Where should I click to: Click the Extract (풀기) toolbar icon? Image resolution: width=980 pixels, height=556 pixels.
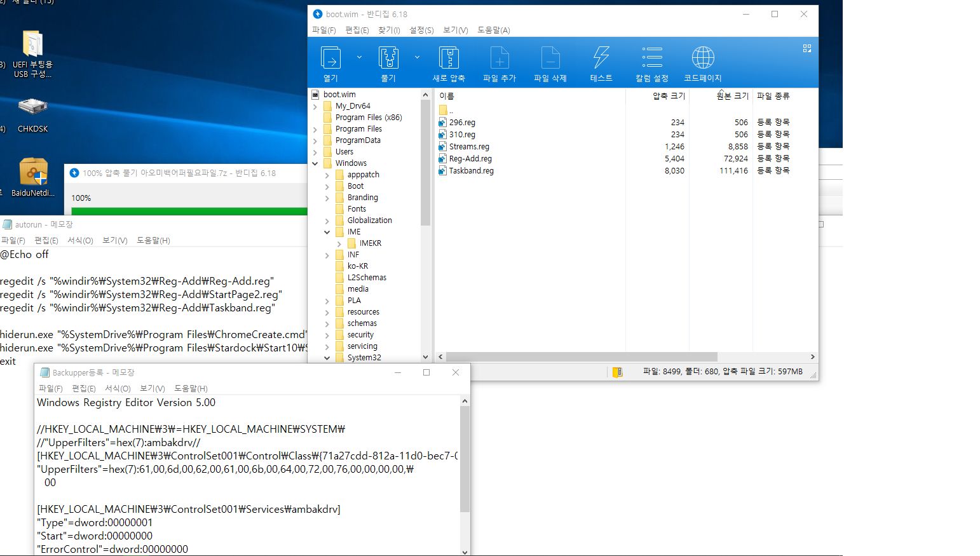388,58
